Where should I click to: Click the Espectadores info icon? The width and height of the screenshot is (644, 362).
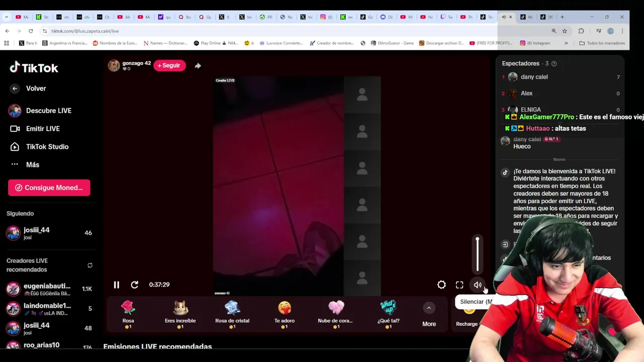click(x=554, y=64)
